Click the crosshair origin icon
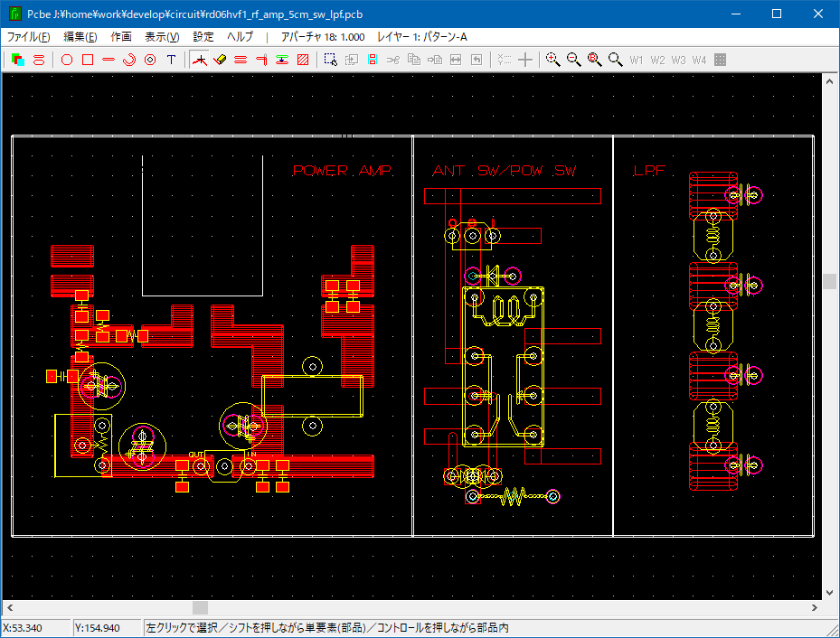The width and height of the screenshot is (840, 638). [x=525, y=60]
